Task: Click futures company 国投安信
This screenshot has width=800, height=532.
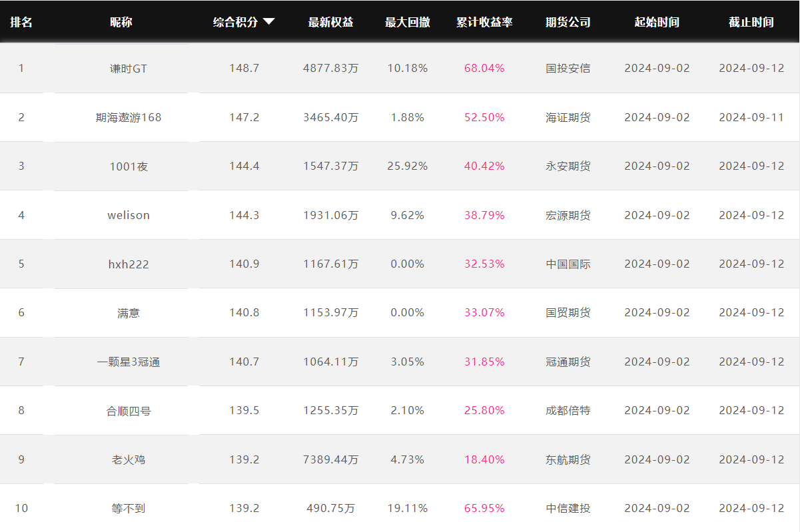Action: [568, 68]
